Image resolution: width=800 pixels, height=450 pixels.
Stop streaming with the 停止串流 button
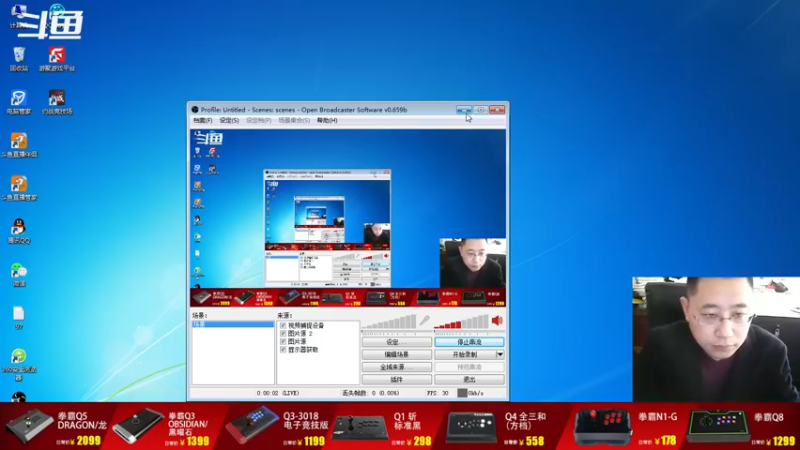tap(469, 342)
